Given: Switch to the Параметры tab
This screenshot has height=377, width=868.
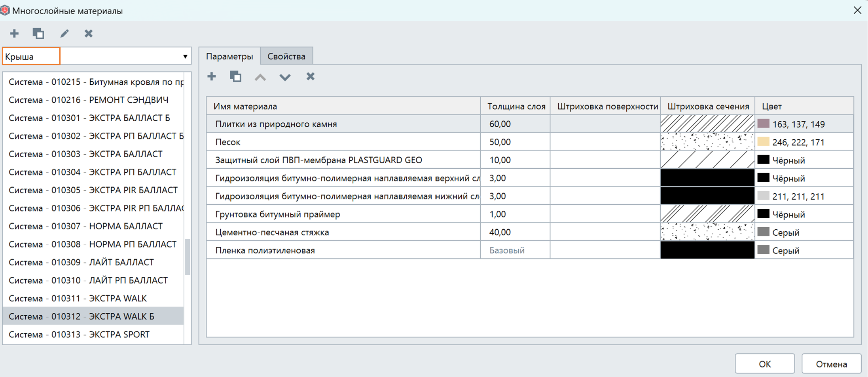Looking at the screenshot, I should (x=229, y=56).
